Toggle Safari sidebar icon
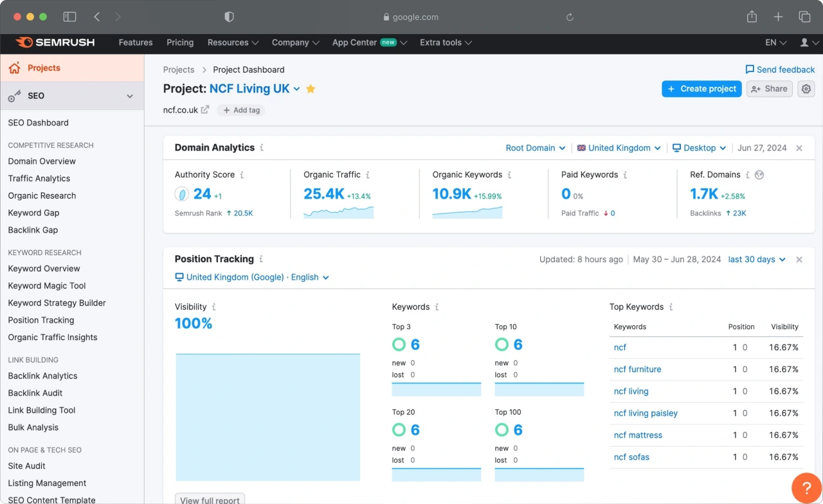This screenshot has height=504, width=823. [69, 17]
